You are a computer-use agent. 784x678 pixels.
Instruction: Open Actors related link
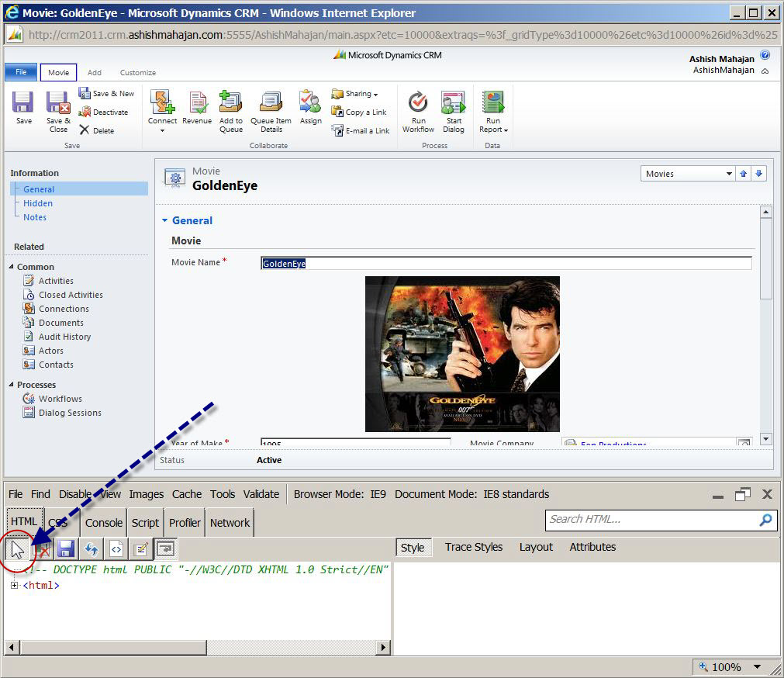(50, 351)
